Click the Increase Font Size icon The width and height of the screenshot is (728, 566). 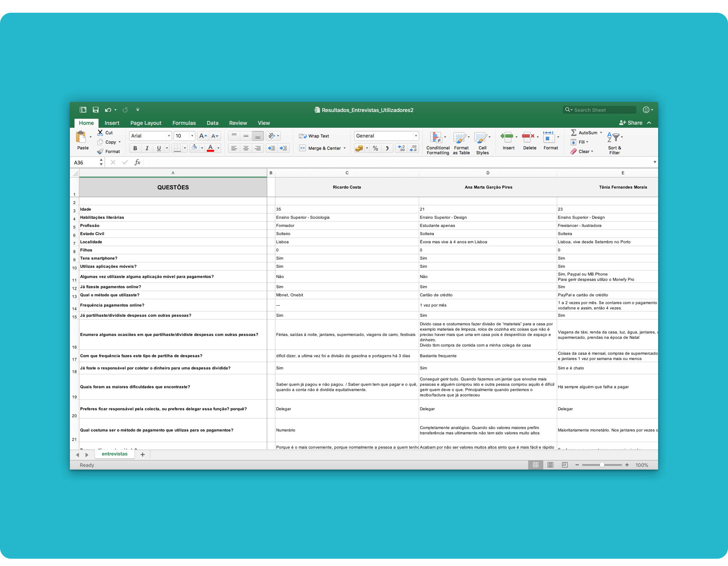[203, 136]
